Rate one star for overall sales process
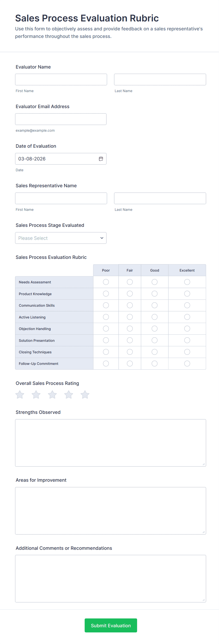Screen dimensions: 219x644 click(20, 395)
